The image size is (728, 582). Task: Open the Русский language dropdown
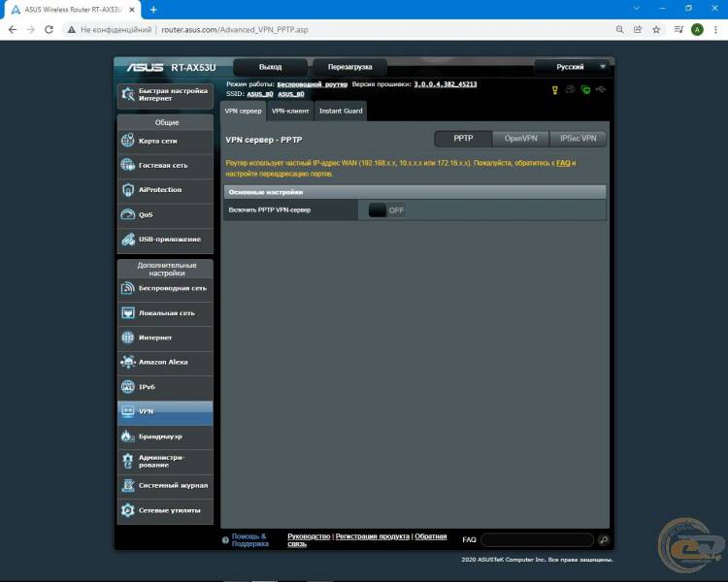click(x=571, y=67)
